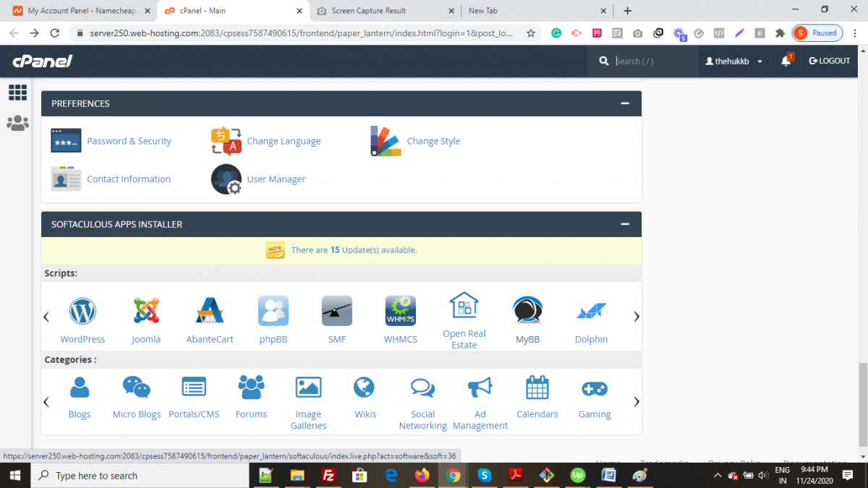Select the WHMCS script
868x488 pixels.
click(x=400, y=318)
